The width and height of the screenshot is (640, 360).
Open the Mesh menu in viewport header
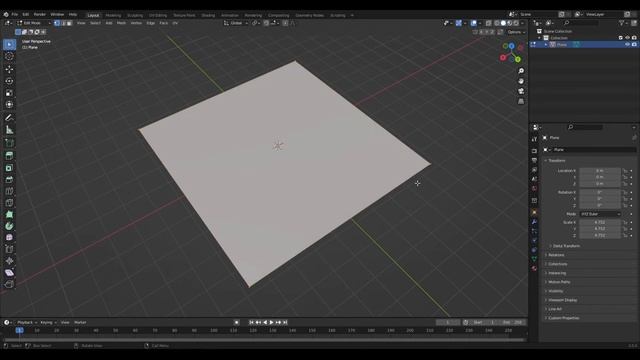122,23
